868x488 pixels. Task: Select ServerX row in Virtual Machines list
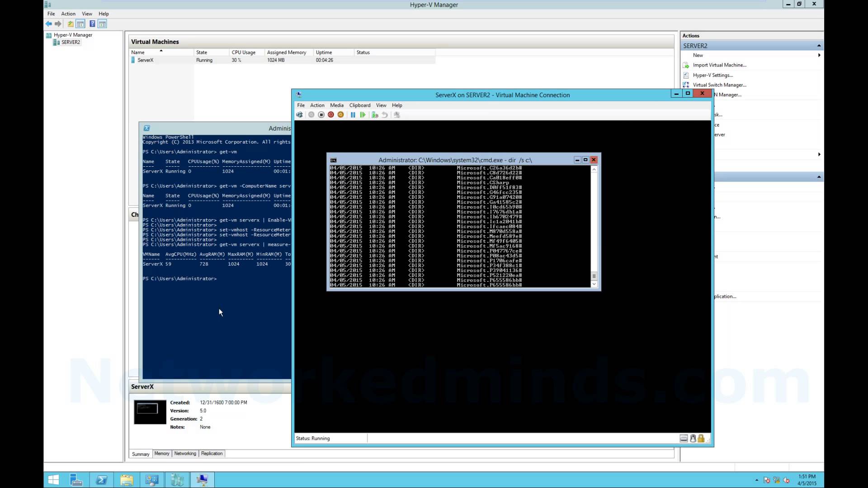tap(283, 60)
